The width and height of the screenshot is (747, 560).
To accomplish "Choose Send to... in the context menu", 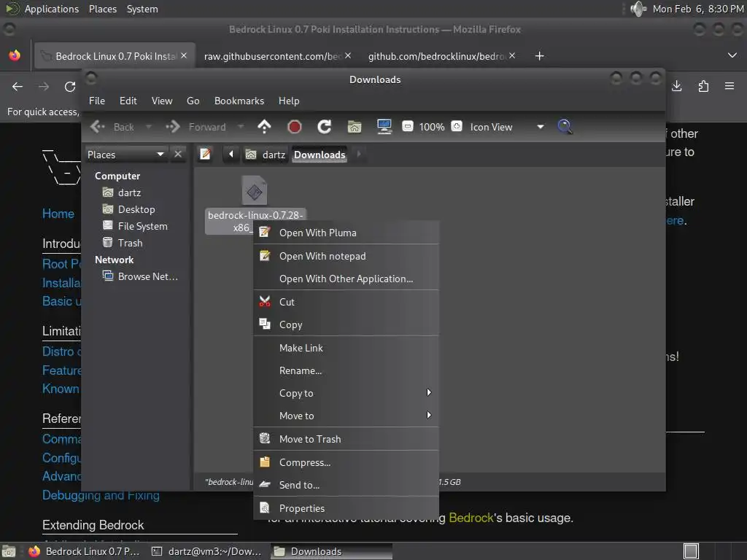I will pyautogui.click(x=346, y=485).
